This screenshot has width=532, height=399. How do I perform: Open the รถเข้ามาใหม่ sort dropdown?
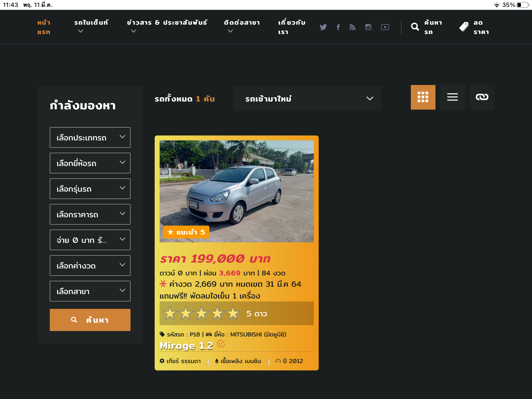point(307,99)
